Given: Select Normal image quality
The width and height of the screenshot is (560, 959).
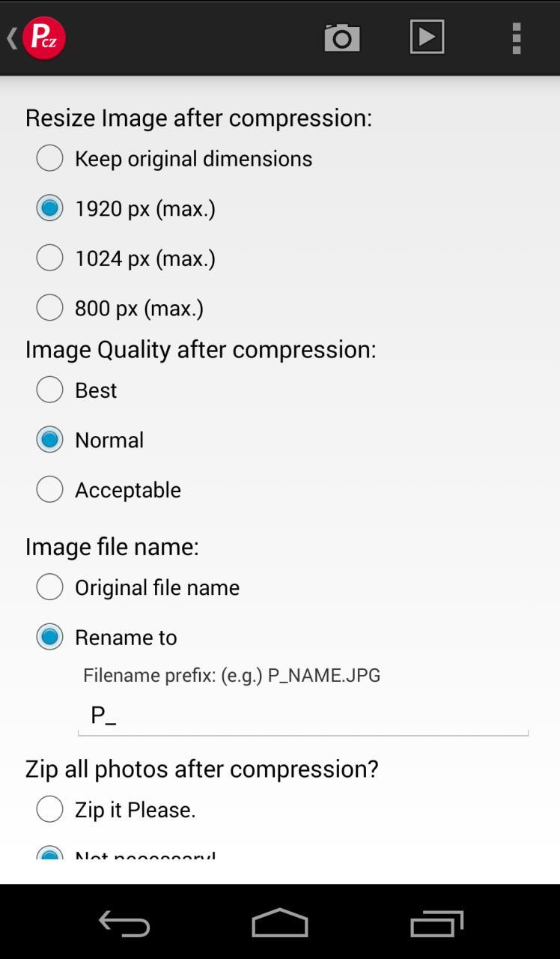Looking at the screenshot, I should (x=50, y=440).
